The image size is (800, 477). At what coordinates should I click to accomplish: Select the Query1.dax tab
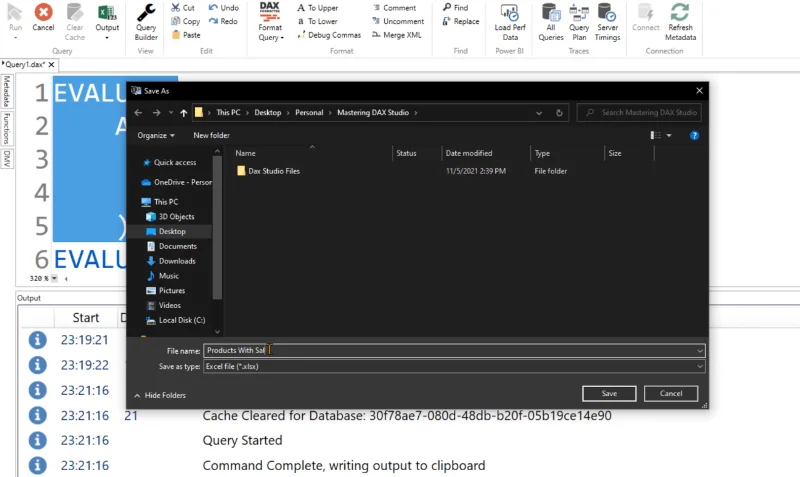point(25,64)
